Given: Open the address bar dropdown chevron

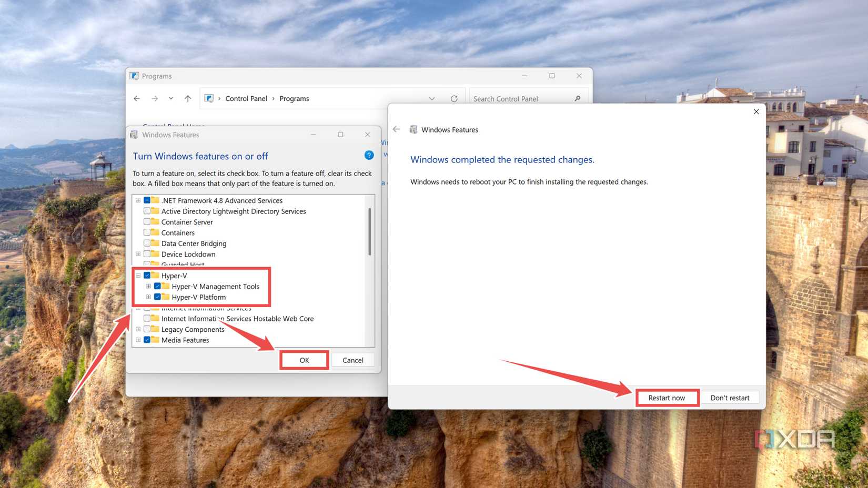Looking at the screenshot, I should [x=432, y=98].
